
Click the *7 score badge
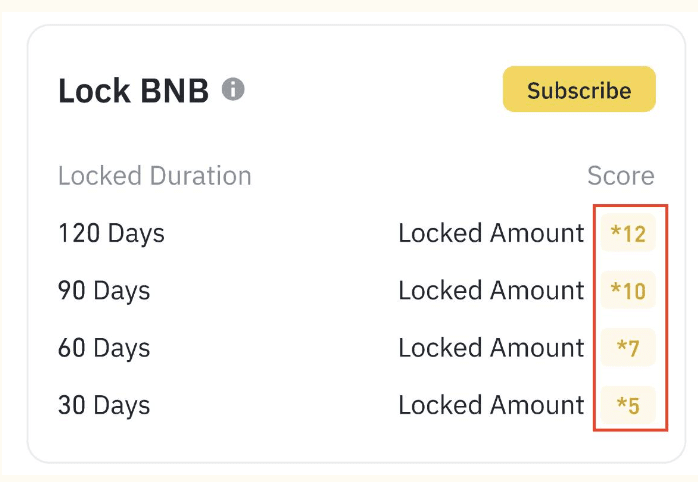(x=628, y=349)
